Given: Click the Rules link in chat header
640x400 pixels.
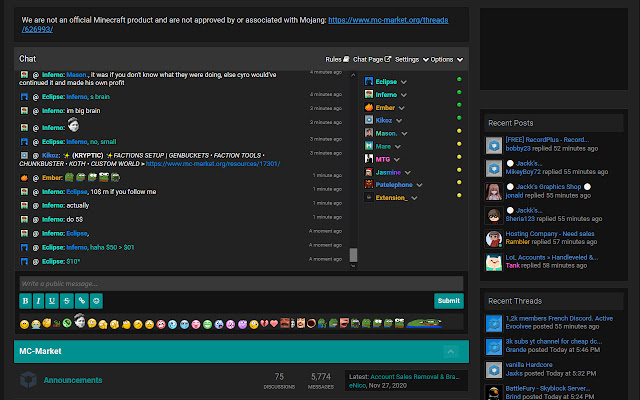Looking at the screenshot, I should (333, 60).
